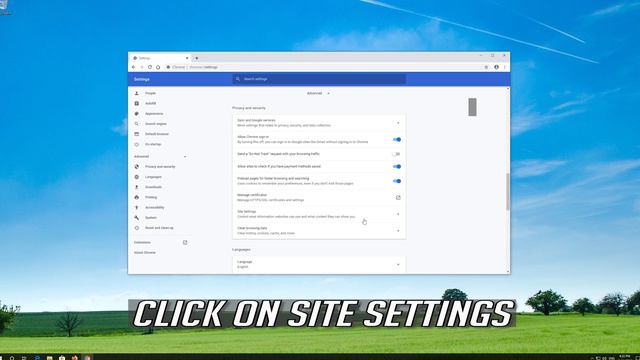Open Appearance in the settings sidebar
The width and height of the screenshot is (640, 360).
tap(154, 113)
